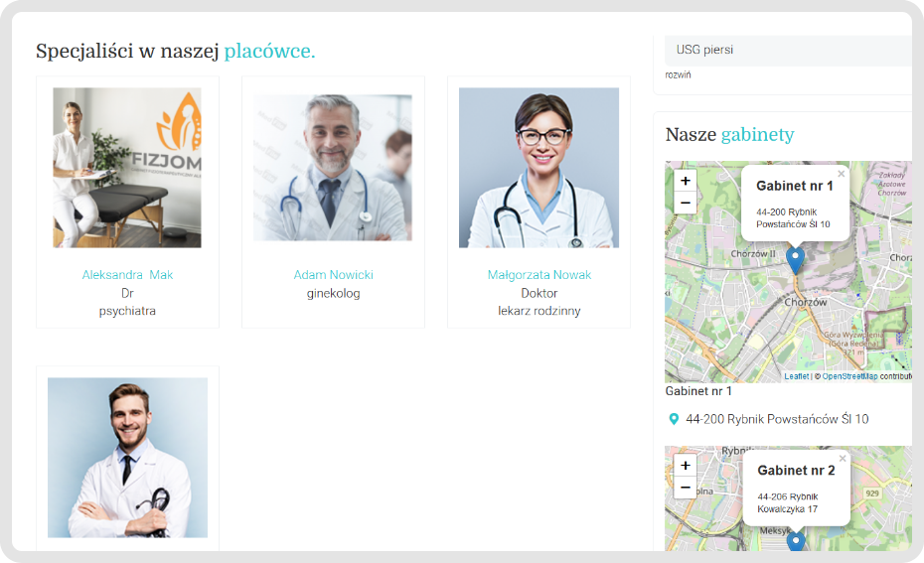
Task: Click the blue marker on Gabinet nr 1 map
Action: point(795,259)
